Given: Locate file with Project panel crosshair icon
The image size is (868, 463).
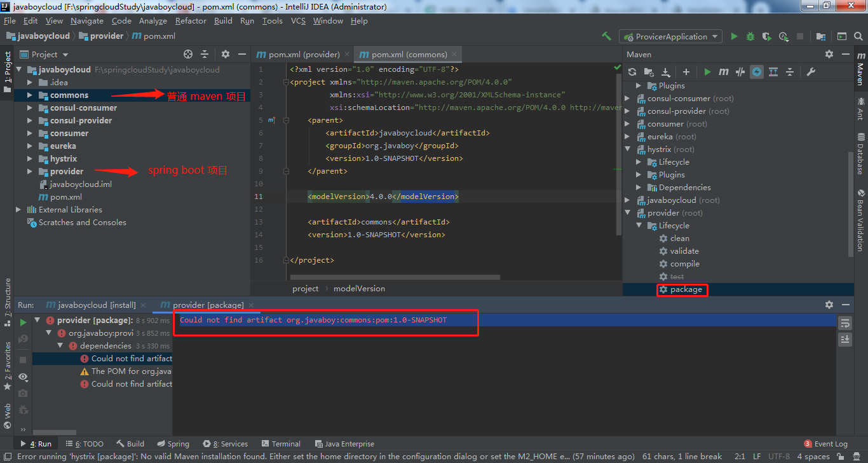Looking at the screenshot, I should click(188, 55).
